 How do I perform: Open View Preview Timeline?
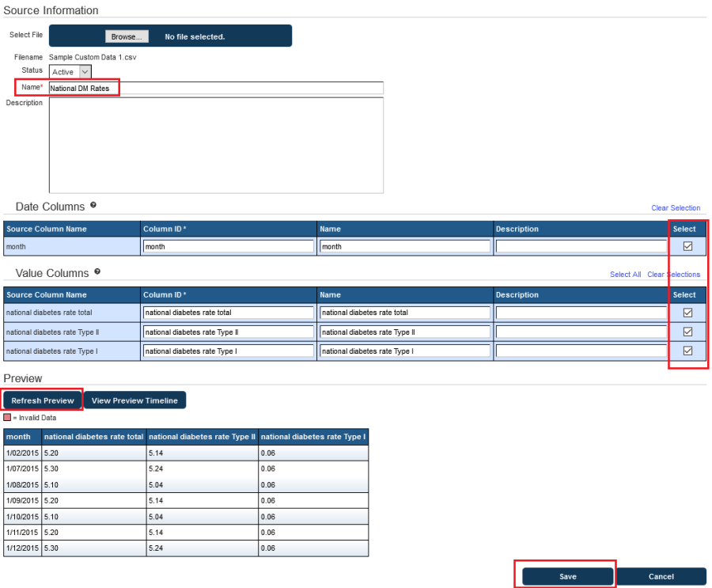pyautogui.click(x=134, y=400)
